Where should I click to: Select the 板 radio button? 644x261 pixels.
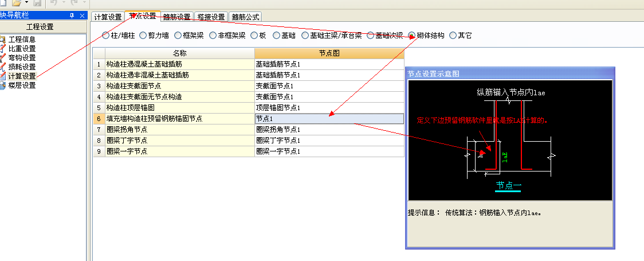pyautogui.click(x=254, y=36)
